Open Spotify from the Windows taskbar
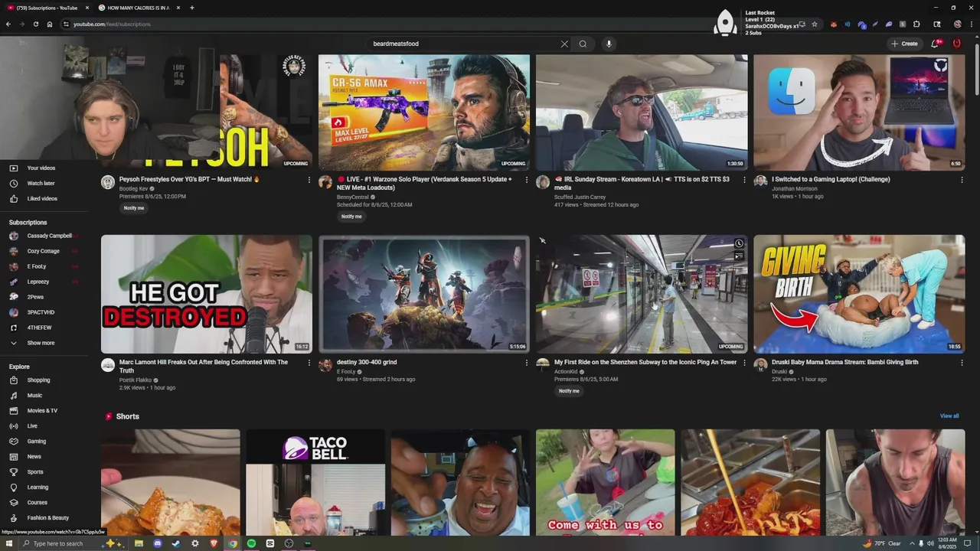 tap(251, 543)
